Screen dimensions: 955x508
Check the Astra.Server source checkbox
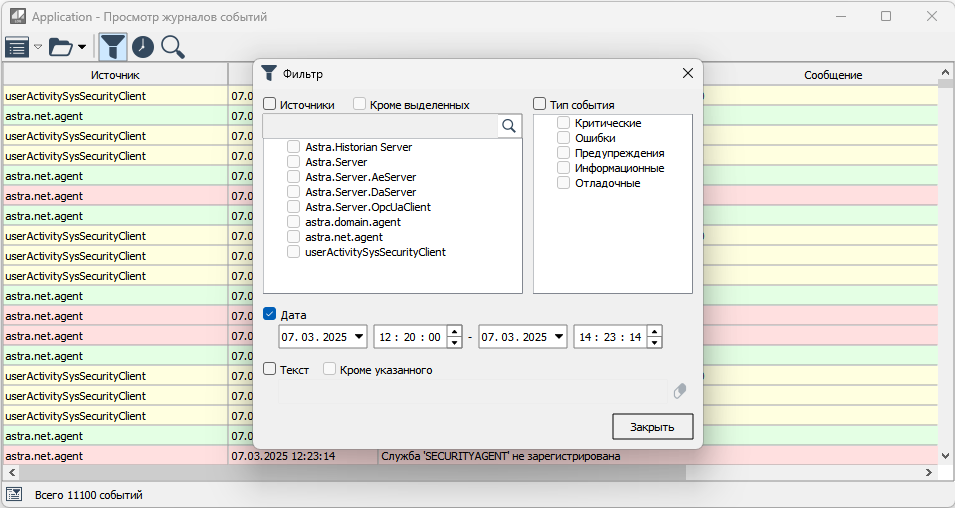[x=294, y=162]
